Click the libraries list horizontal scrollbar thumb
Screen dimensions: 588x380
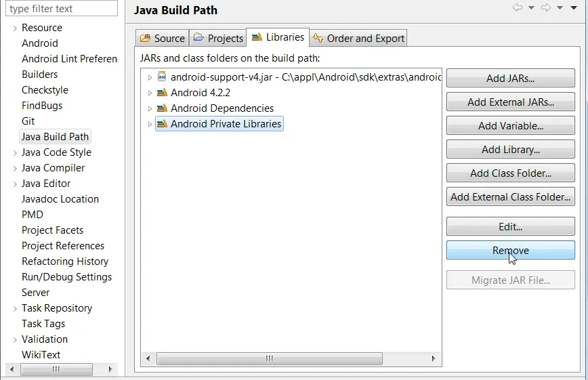point(269,358)
